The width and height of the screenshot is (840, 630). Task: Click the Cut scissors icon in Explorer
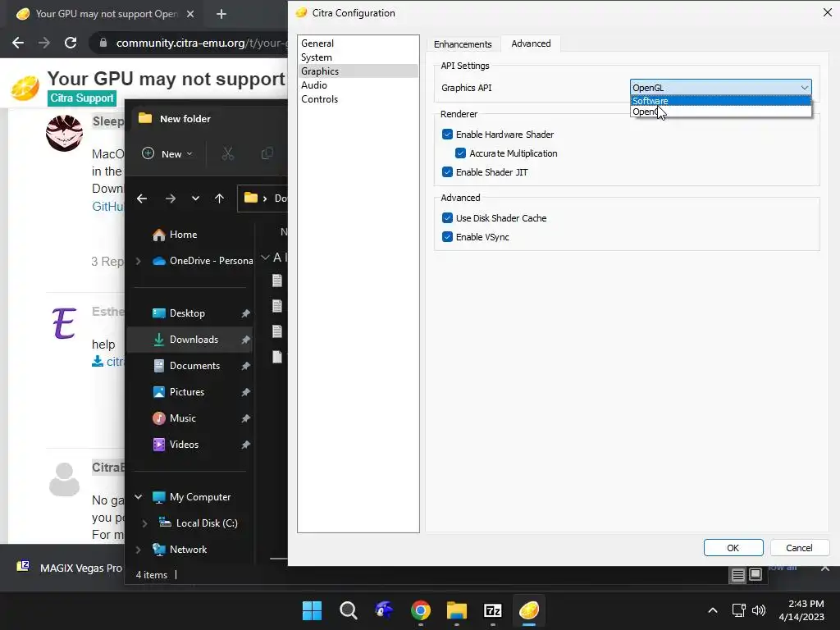[x=228, y=153]
